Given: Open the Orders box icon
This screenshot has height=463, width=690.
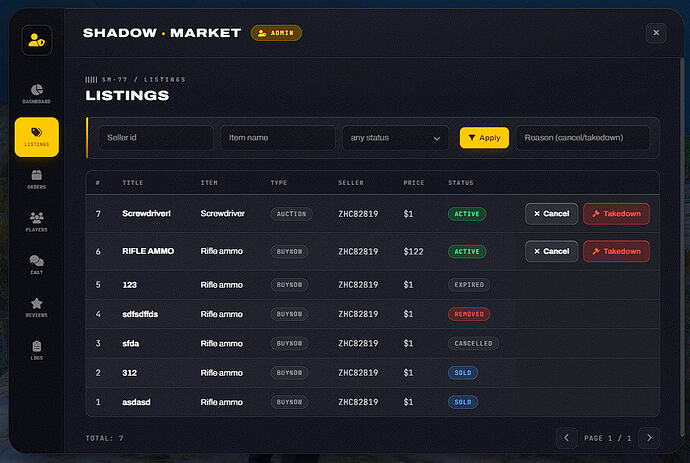Looking at the screenshot, I should 37,175.
